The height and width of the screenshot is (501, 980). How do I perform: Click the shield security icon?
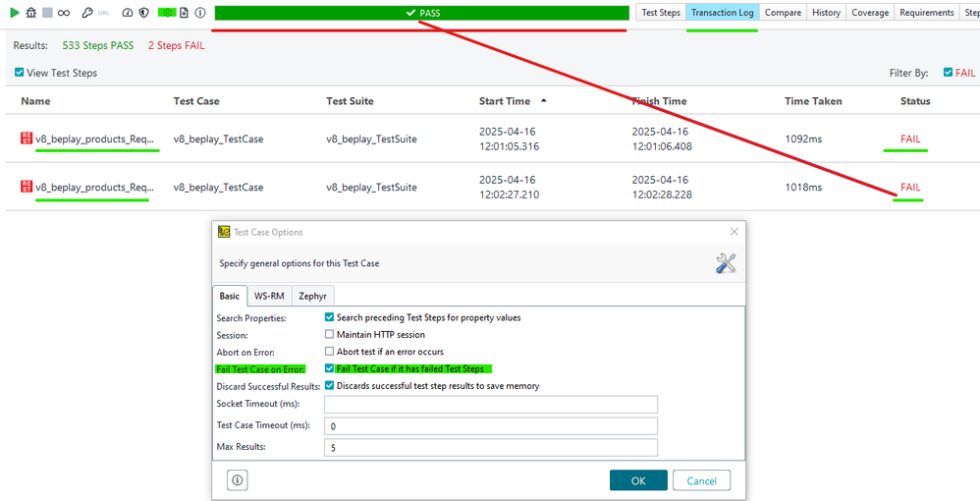144,13
